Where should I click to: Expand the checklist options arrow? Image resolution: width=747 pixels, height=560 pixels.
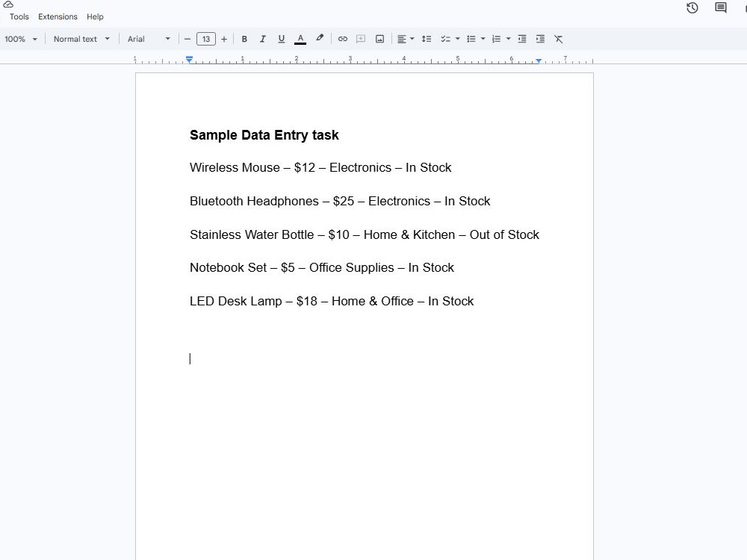tap(457, 39)
